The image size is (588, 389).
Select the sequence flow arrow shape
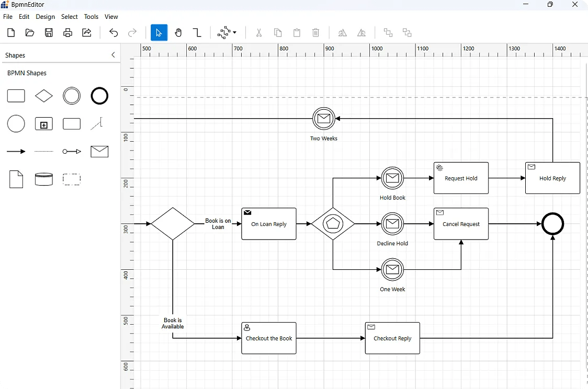click(x=16, y=151)
